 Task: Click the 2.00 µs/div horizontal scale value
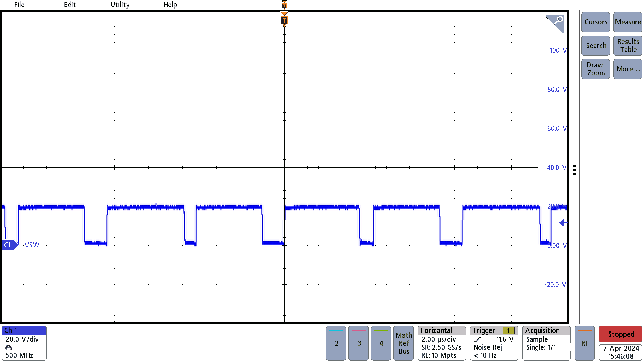[x=439, y=339]
